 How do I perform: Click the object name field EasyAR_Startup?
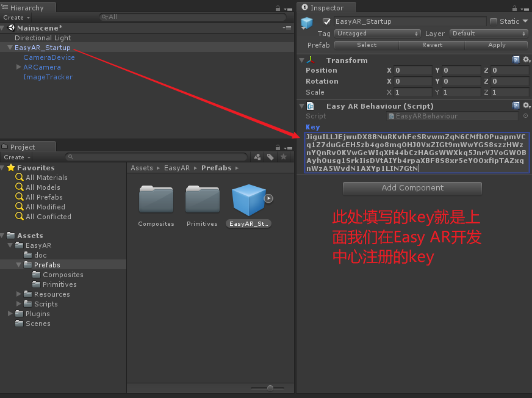coord(410,21)
